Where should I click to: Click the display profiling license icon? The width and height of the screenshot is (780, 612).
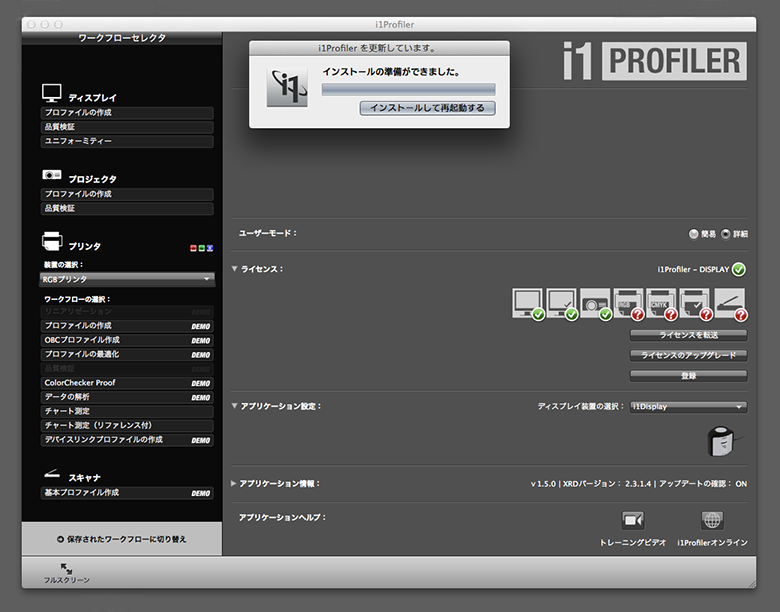pos(528,302)
